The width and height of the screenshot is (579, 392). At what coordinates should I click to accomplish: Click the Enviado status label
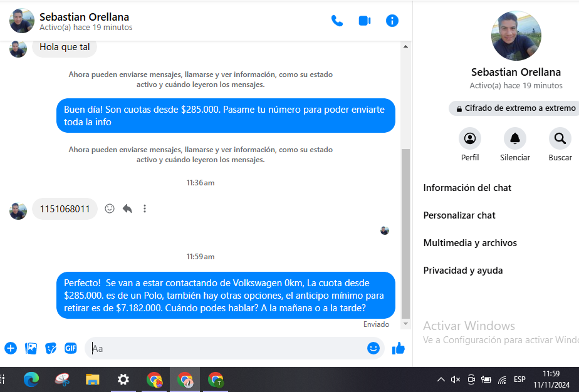(x=376, y=324)
